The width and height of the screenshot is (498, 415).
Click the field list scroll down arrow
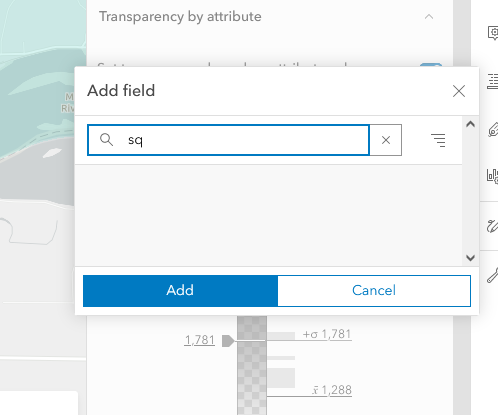tap(470, 258)
